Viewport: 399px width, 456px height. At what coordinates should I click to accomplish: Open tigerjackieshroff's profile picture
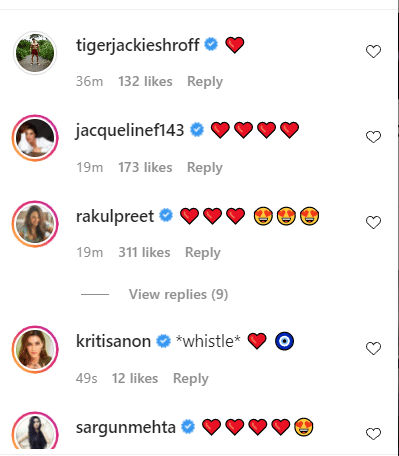(x=35, y=53)
